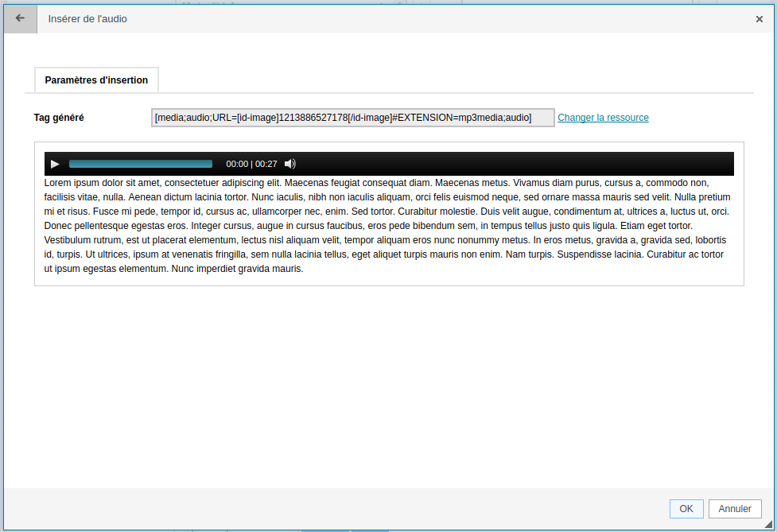
Task: Click the Tag généré text field
Action: (353, 118)
